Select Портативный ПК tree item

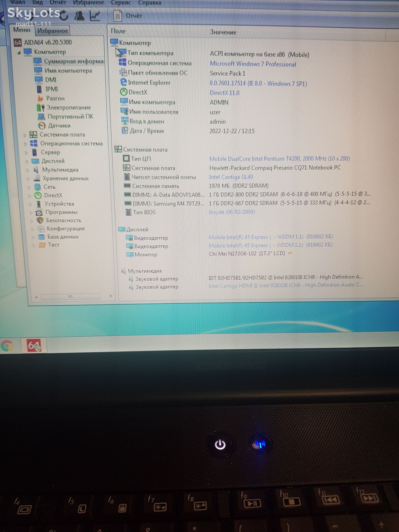pyautogui.click(x=70, y=117)
